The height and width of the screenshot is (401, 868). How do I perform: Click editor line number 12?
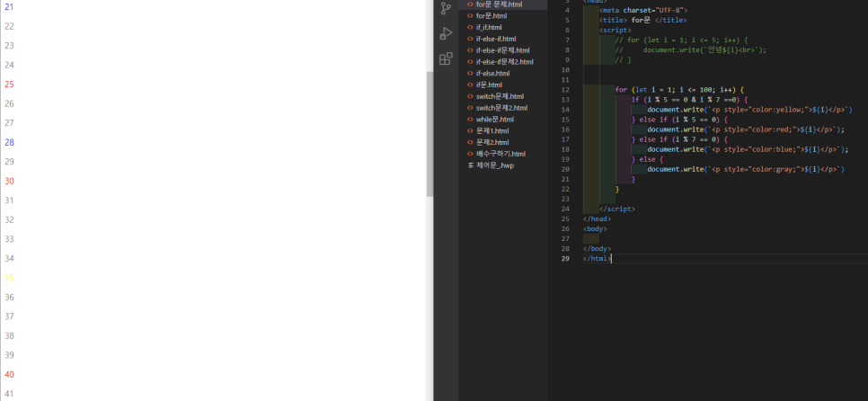tap(564, 90)
